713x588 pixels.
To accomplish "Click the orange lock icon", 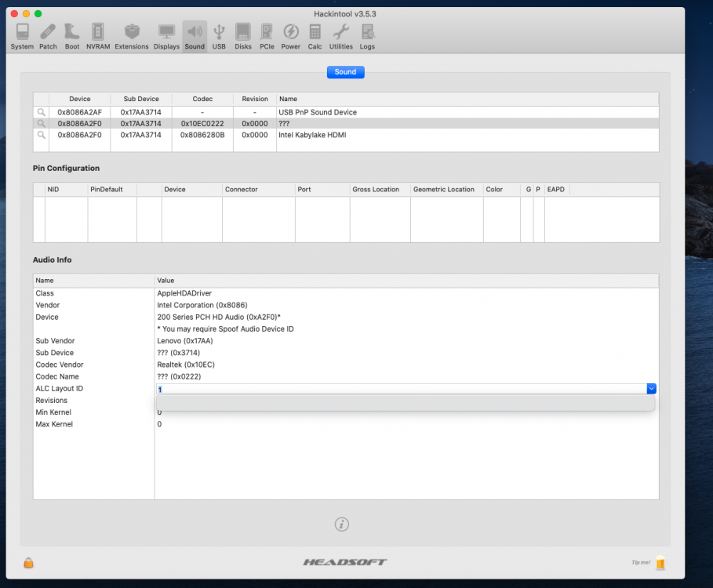I will [29, 563].
